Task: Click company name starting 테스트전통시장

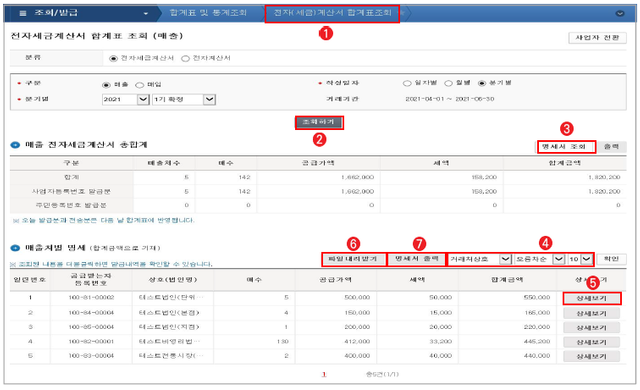Action: click(x=171, y=356)
